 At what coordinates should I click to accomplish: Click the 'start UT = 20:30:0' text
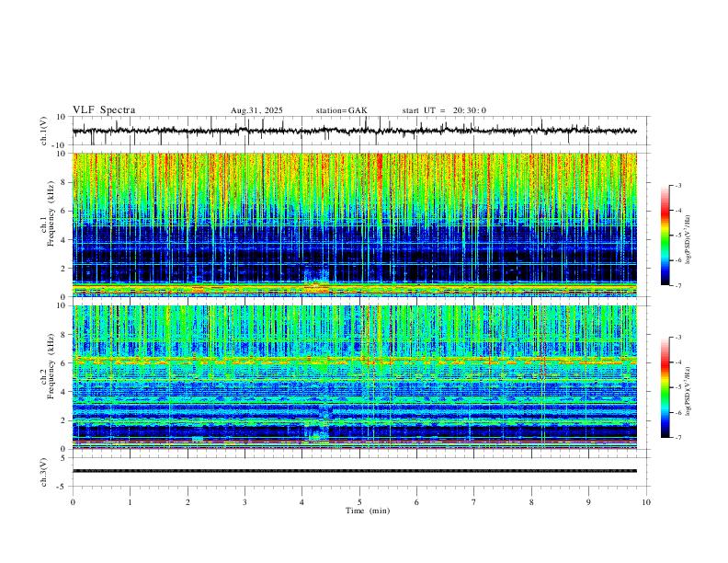444,110
